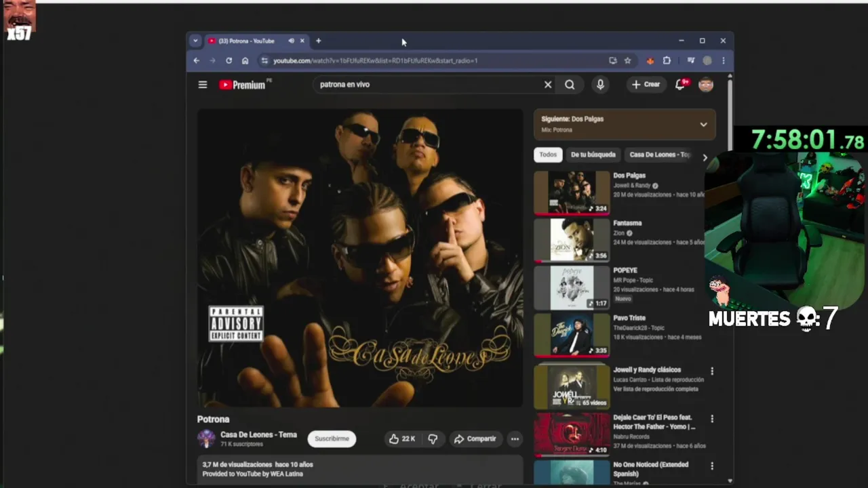This screenshot has width=868, height=488.
Task: Mute the Potrona tab audio icon
Action: [x=291, y=41]
